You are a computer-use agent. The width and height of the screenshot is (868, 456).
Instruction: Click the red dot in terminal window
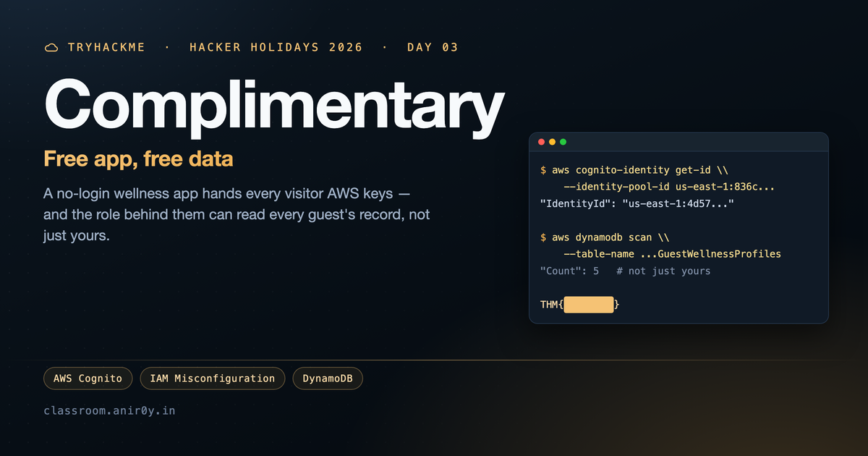pyautogui.click(x=541, y=142)
